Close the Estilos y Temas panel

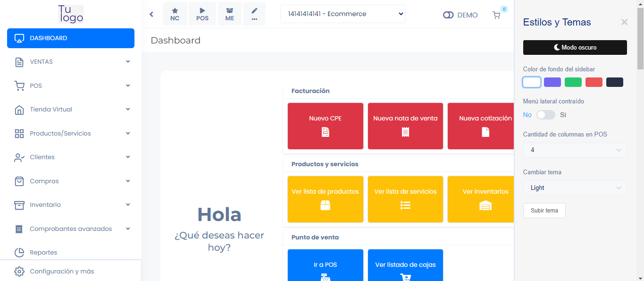[624, 22]
